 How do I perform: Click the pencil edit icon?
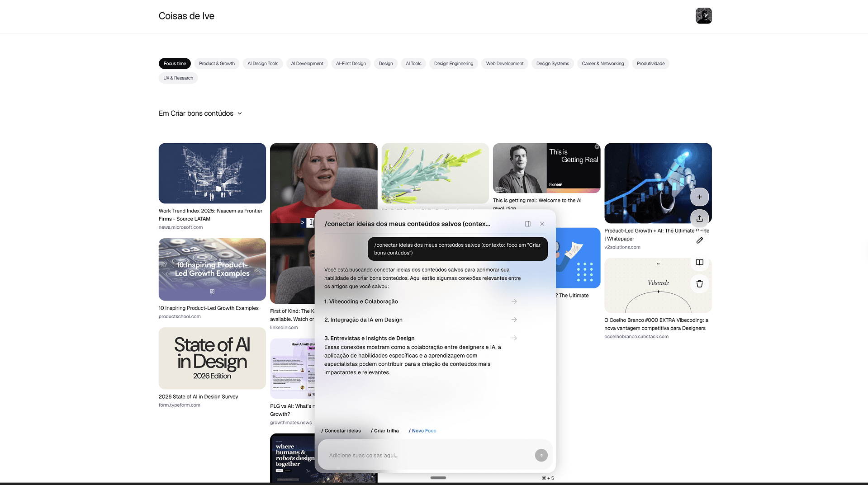point(699,240)
